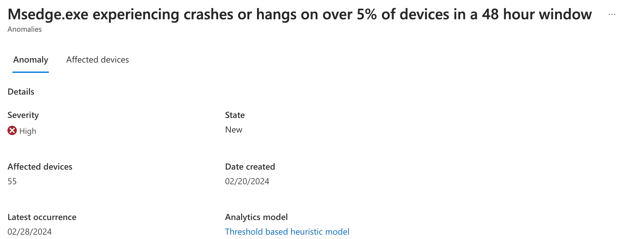644x239 pixels.
Task: Click the Date created label
Action: pyautogui.click(x=250, y=166)
